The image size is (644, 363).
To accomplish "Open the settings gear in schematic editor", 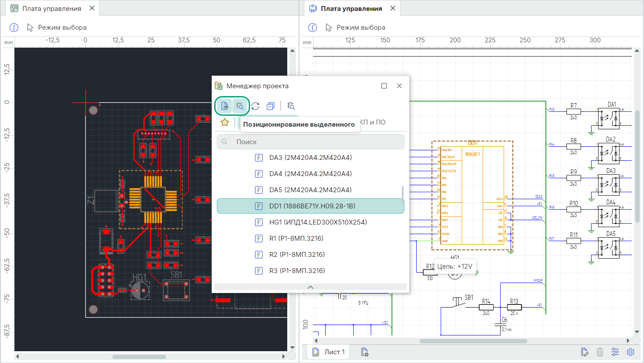I will pos(630,352).
